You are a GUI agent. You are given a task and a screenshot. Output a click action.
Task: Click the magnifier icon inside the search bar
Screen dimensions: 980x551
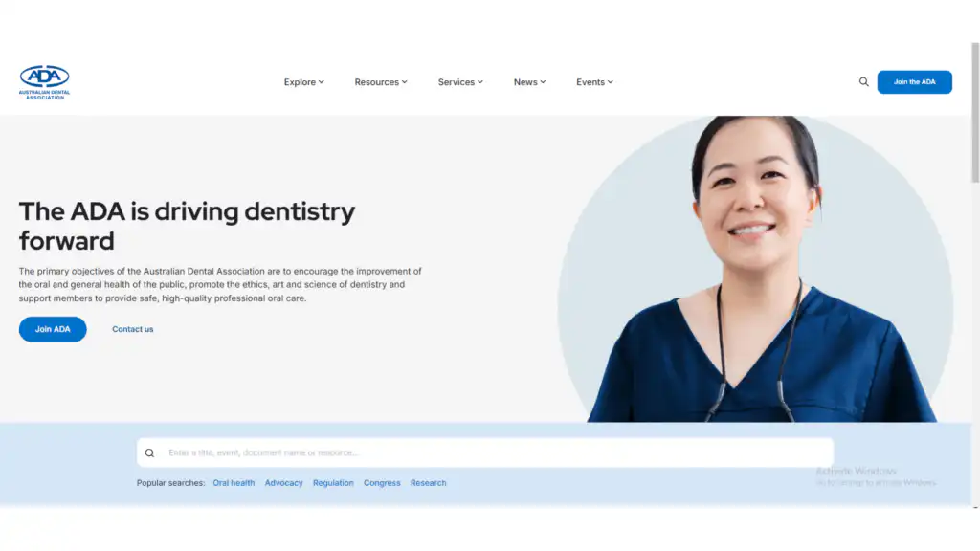click(x=149, y=453)
